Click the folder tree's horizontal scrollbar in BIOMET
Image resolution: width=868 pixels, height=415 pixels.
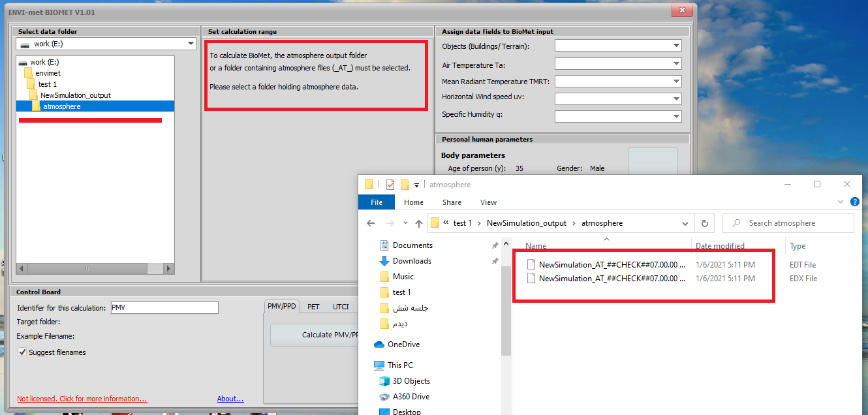pos(95,268)
